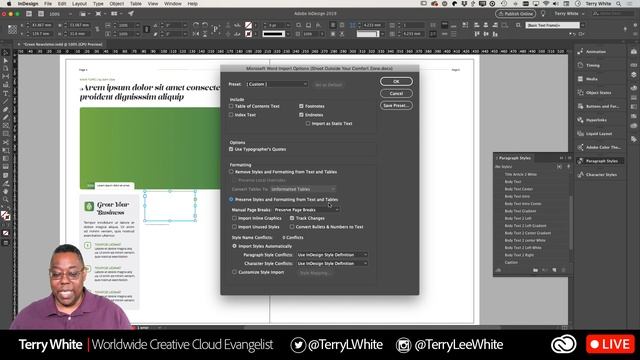
Task: Click the Apple menu logo
Action: (x=9, y=4)
